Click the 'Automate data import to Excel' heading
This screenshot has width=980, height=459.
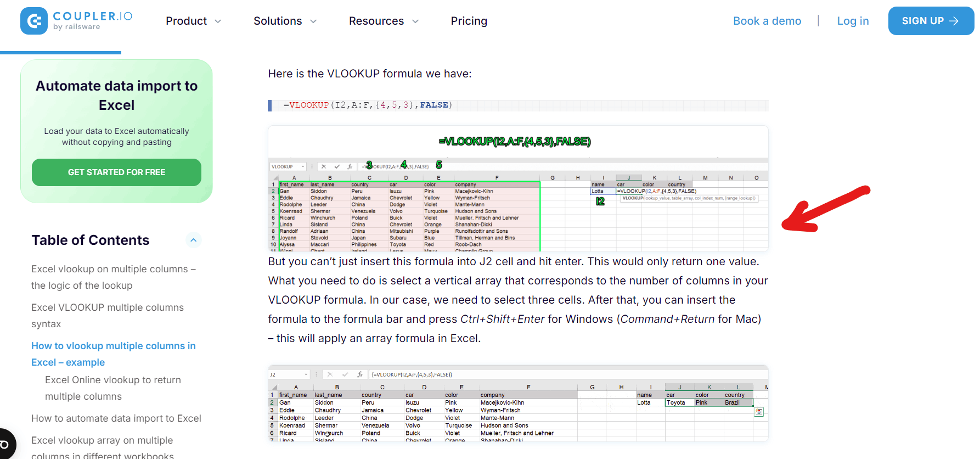click(116, 96)
